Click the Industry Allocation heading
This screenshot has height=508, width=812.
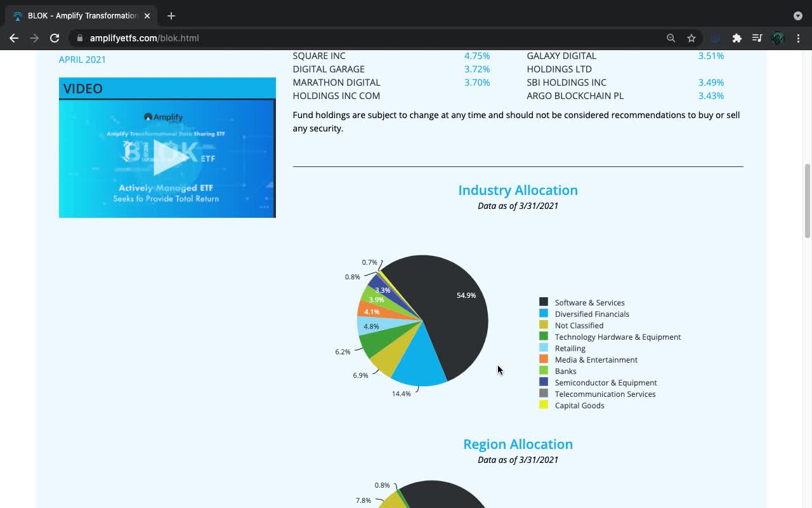[518, 190]
